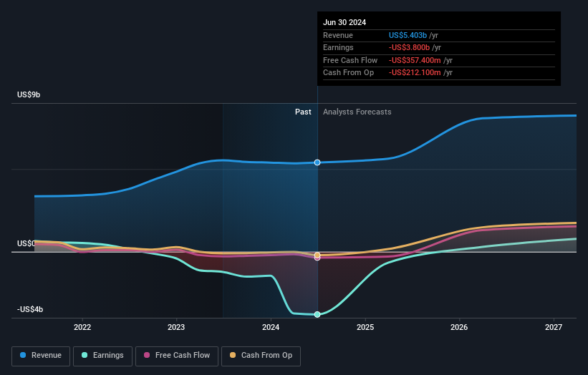Click the teal Earnings legend dot
Viewport: 588px width, 375px height.
tap(85, 355)
